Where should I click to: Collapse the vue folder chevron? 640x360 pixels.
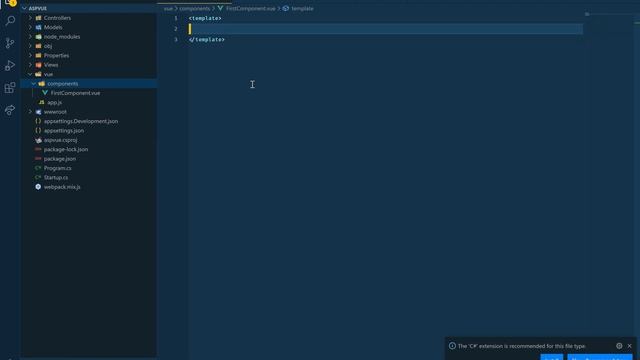[x=30, y=74]
